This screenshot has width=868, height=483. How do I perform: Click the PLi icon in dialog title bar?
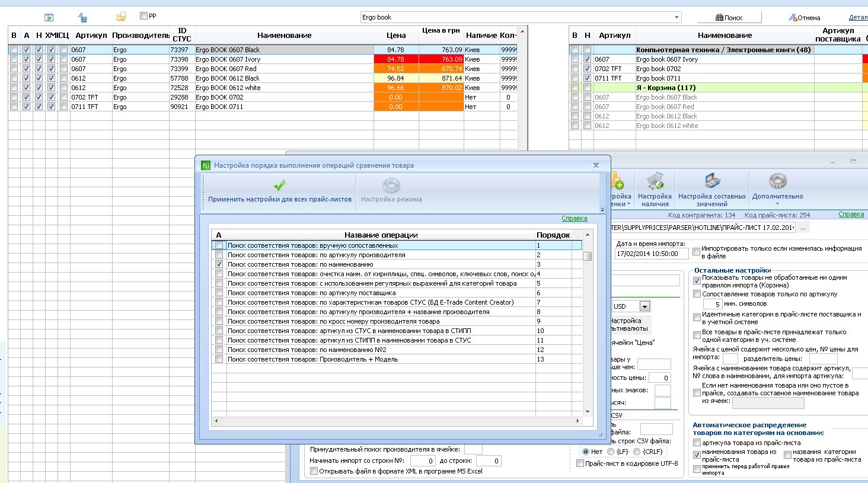pyautogui.click(x=206, y=165)
